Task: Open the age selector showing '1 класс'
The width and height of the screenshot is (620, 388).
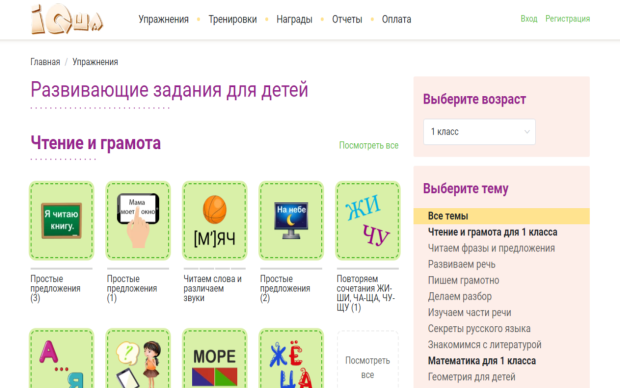Action: point(479,132)
